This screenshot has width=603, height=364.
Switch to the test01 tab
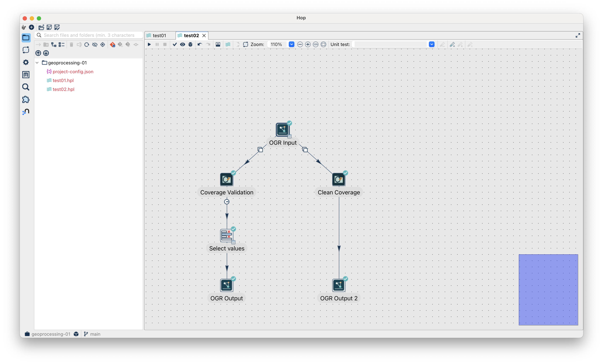159,36
